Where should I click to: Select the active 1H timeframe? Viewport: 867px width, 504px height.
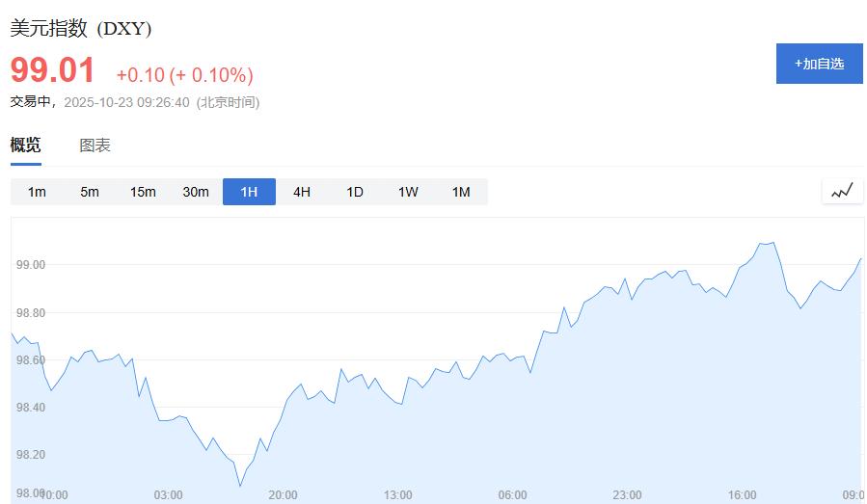(249, 192)
